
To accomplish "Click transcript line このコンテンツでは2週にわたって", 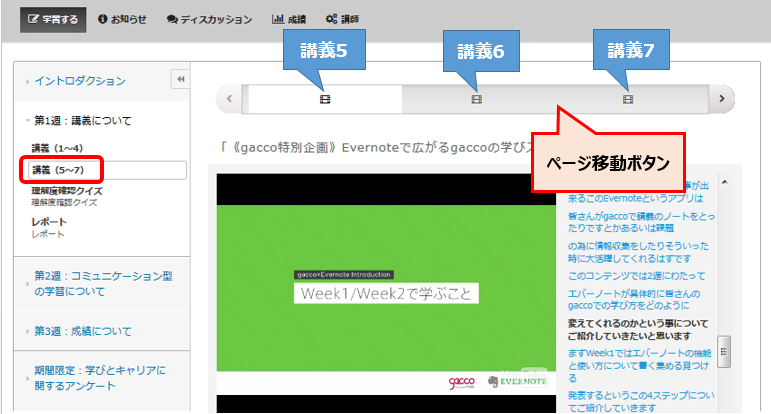I will [x=636, y=276].
